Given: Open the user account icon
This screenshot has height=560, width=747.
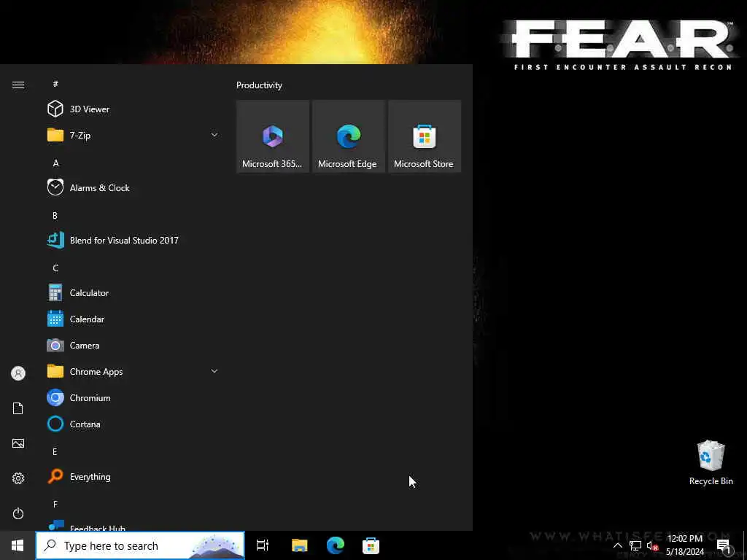Looking at the screenshot, I should pyautogui.click(x=18, y=373).
